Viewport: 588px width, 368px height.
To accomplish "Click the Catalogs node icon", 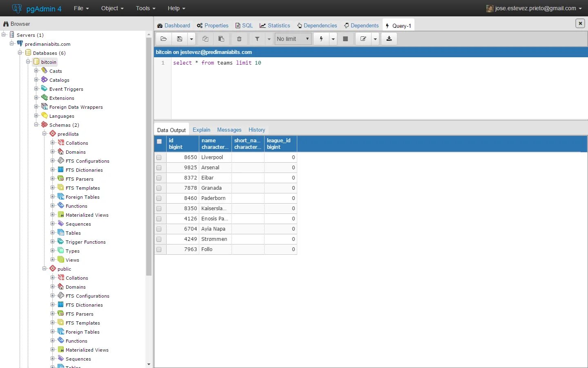I will (x=45, y=80).
